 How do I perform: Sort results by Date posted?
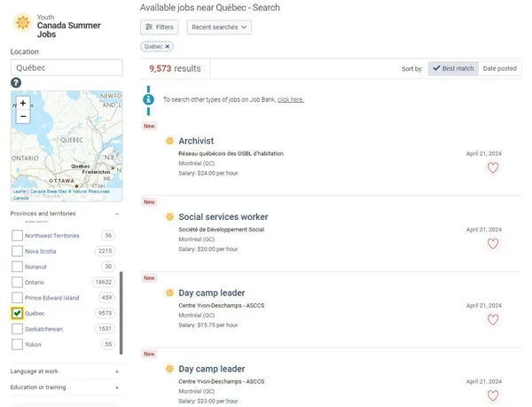(x=499, y=68)
